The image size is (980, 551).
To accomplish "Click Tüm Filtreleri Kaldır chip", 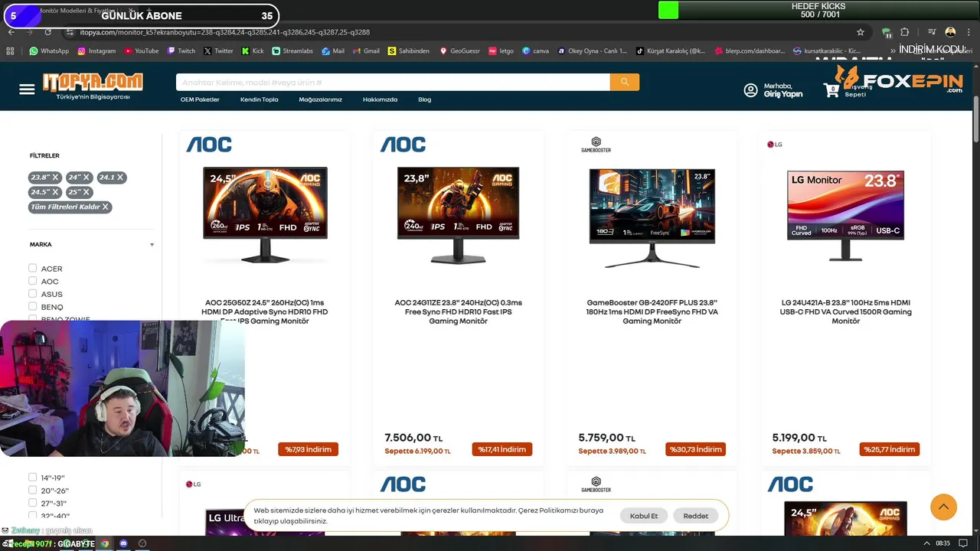I will click(70, 207).
